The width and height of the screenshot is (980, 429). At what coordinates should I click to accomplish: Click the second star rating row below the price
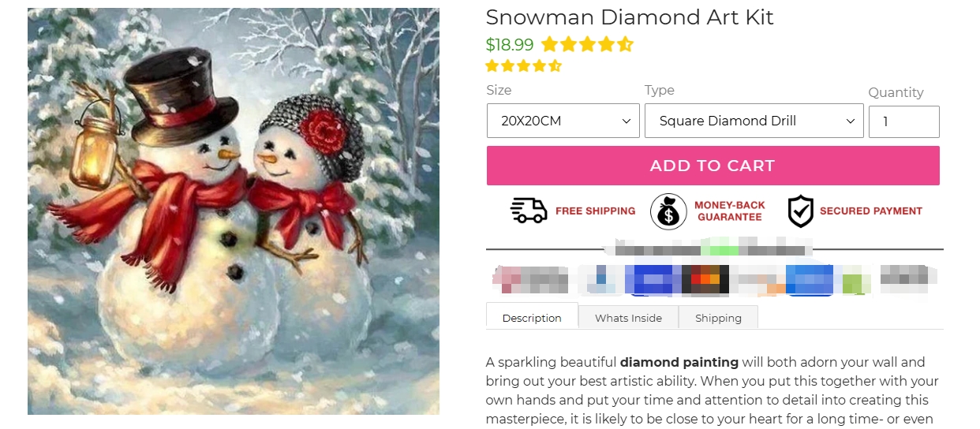point(524,65)
